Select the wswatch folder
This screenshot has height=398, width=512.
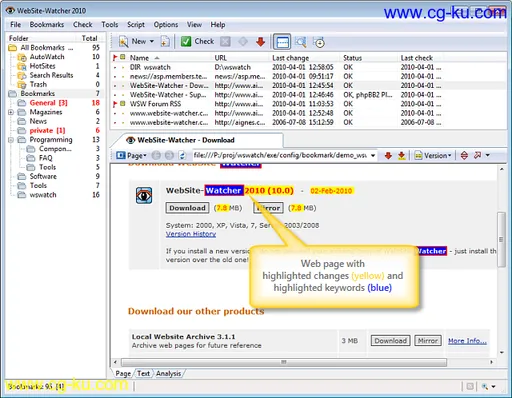(x=43, y=195)
